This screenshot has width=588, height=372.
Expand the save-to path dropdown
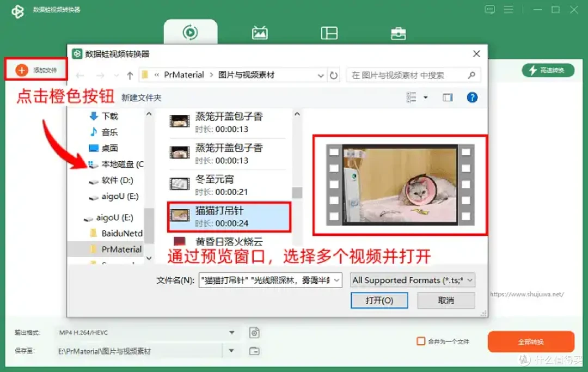pyautogui.click(x=231, y=351)
